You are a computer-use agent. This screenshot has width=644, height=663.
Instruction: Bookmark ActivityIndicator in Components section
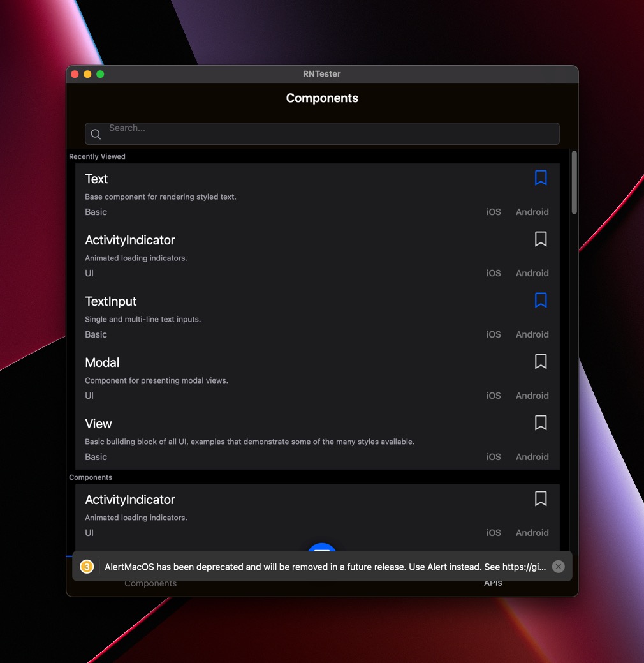(541, 499)
